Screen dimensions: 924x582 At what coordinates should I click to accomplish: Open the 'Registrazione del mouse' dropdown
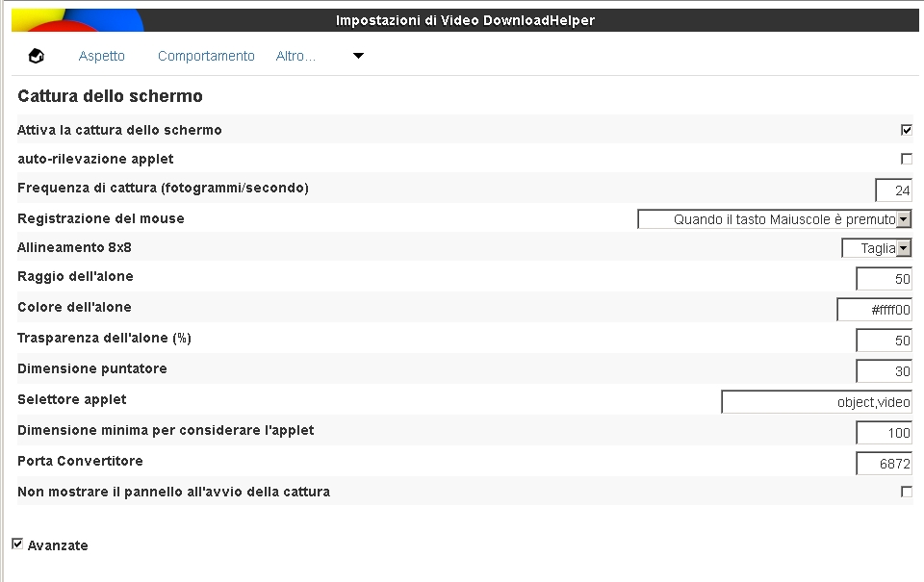click(x=774, y=219)
